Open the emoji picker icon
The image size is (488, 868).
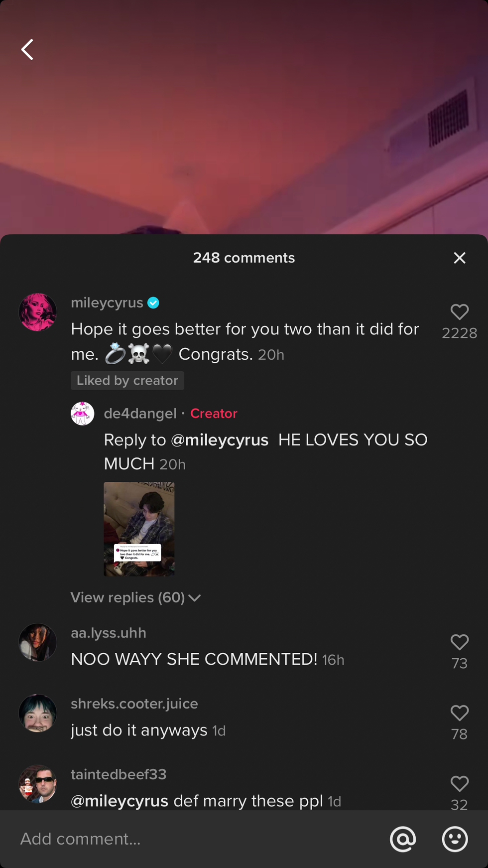click(455, 839)
